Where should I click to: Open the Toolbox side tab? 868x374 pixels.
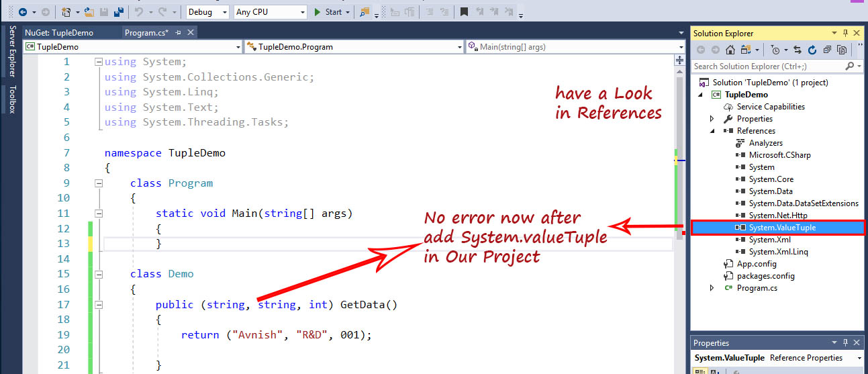tap(11, 99)
